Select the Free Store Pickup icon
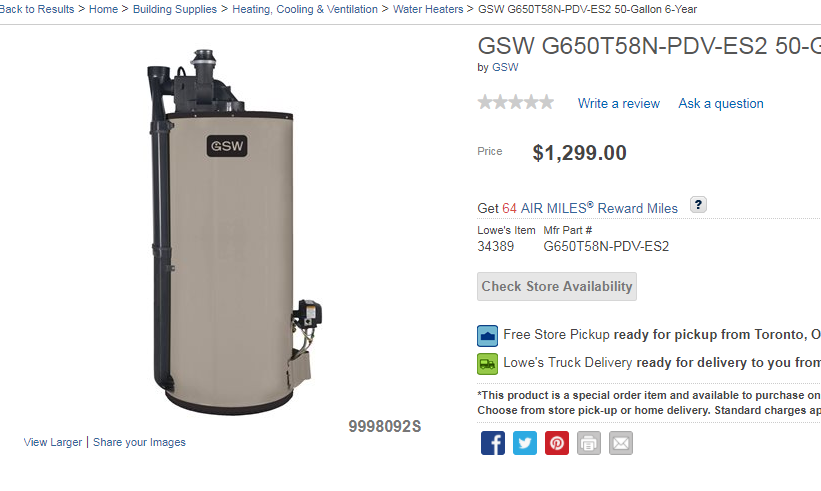Screen dimensions: 821x491 [x=487, y=336]
